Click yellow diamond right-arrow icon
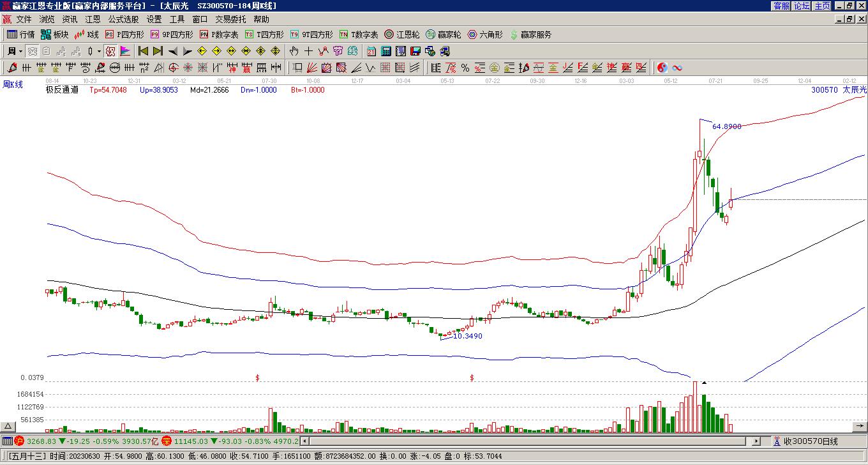868x465 pixels. pos(217,51)
